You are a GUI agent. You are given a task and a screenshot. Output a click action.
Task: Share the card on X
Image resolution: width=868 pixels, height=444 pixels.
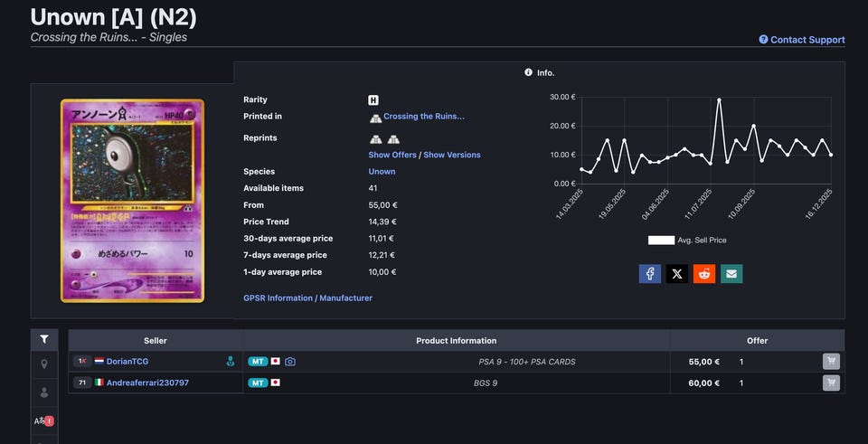[677, 273]
